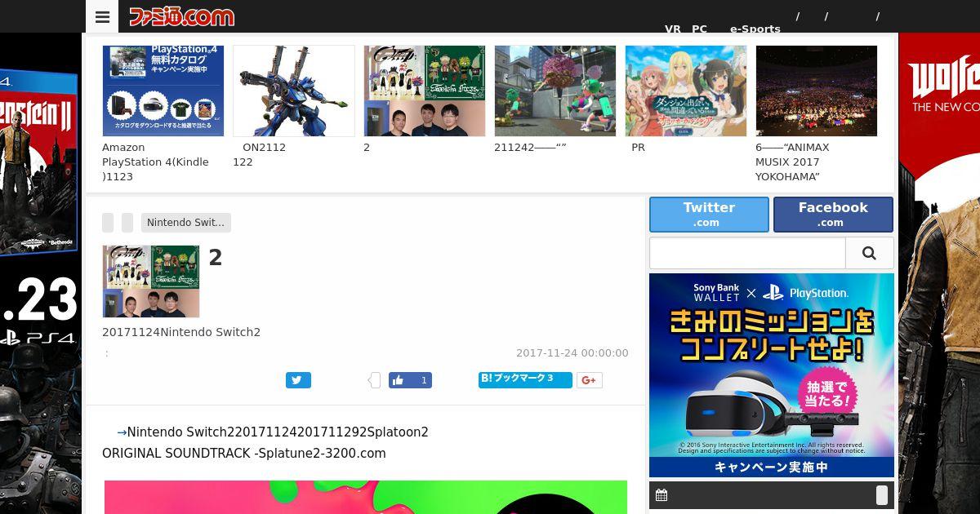Screen dimensions: 980x514
Task: Open the PlayStation 4 catalog thumbnail
Action: pos(163,91)
